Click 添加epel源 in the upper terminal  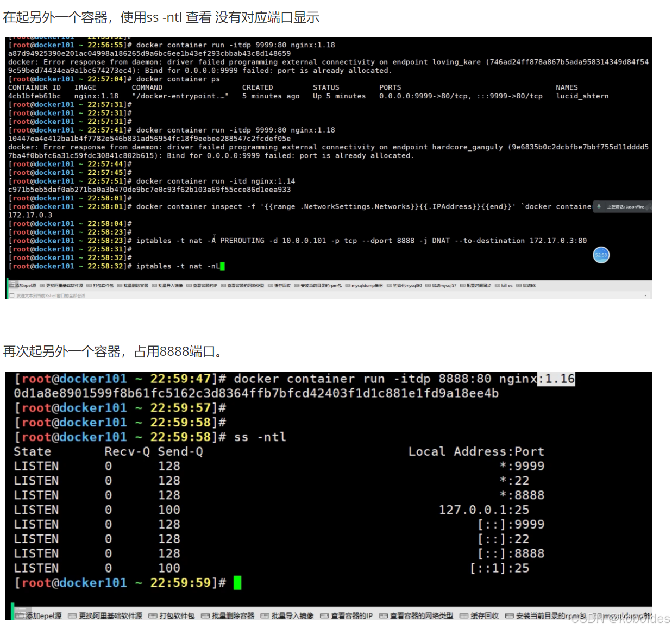pos(22,285)
